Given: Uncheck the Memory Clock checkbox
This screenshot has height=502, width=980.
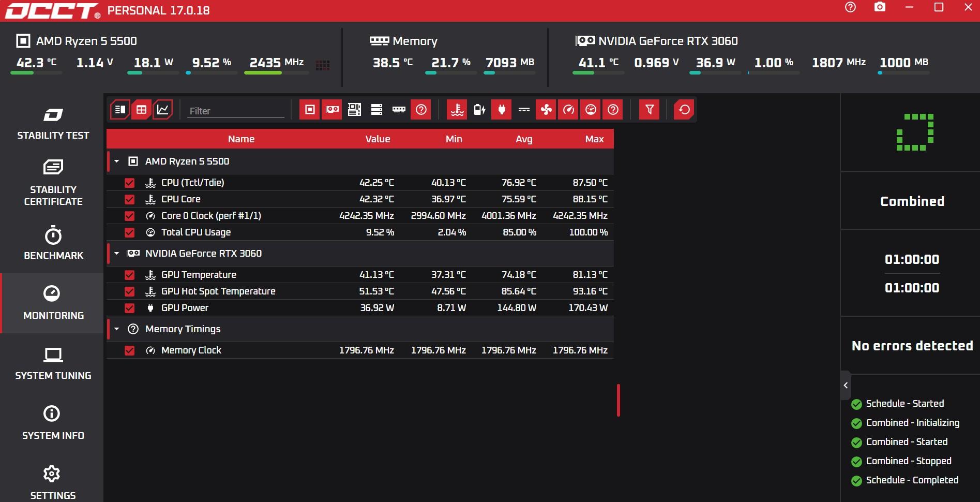Looking at the screenshot, I should [x=130, y=350].
